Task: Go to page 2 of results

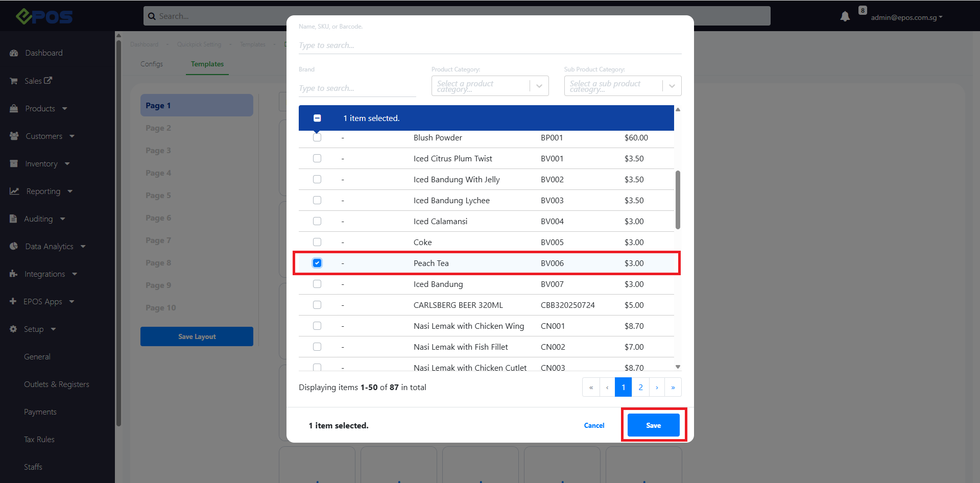Action: (640, 388)
